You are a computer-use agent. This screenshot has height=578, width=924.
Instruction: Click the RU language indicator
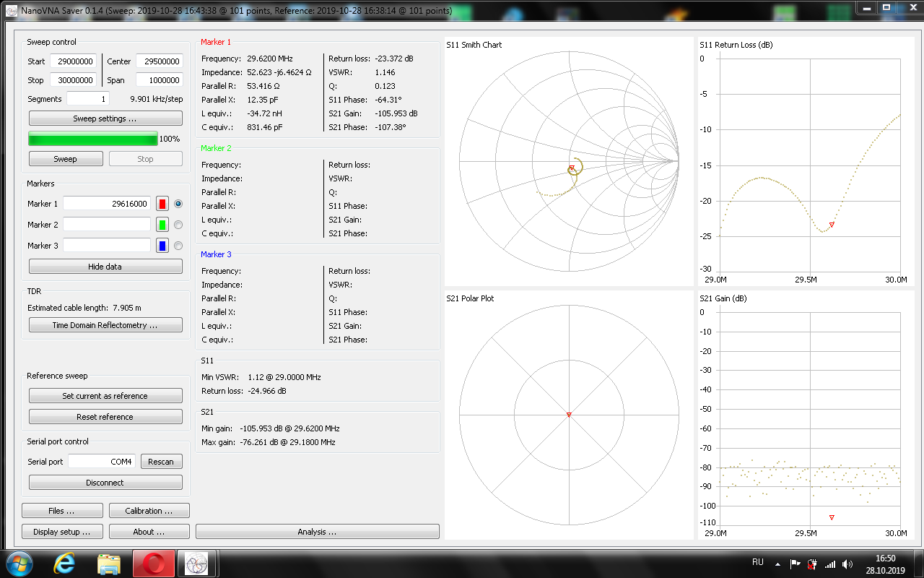(x=758, y=562)
